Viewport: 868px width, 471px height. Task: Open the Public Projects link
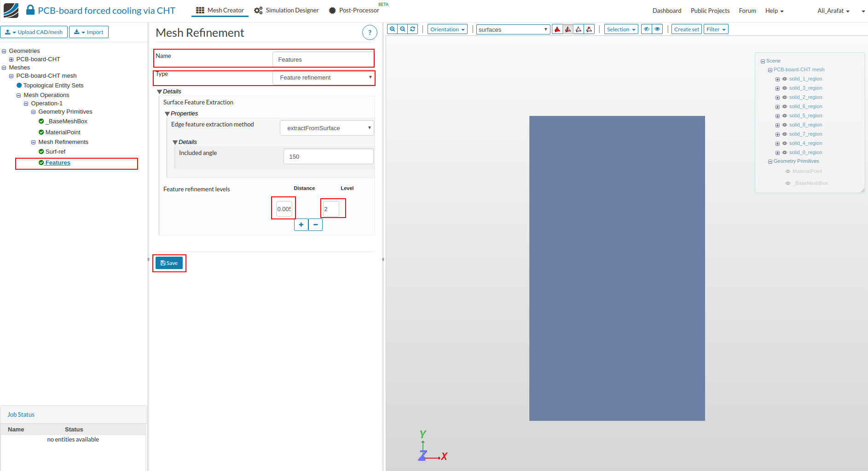(710, 11)
